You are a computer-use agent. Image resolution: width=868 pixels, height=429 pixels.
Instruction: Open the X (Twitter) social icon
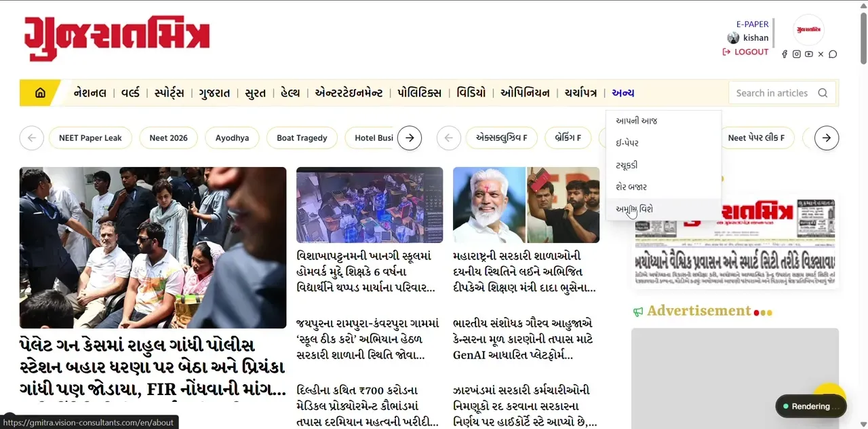[821, 54]
